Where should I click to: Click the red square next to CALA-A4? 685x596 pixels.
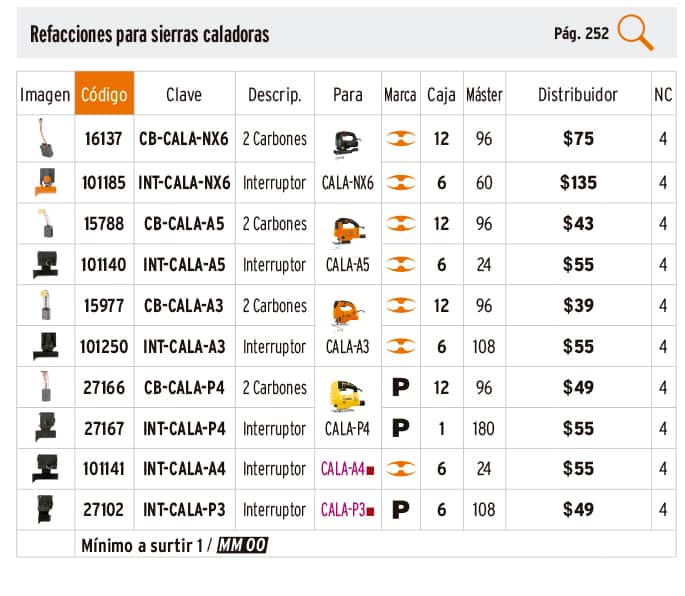pos(370,471)
